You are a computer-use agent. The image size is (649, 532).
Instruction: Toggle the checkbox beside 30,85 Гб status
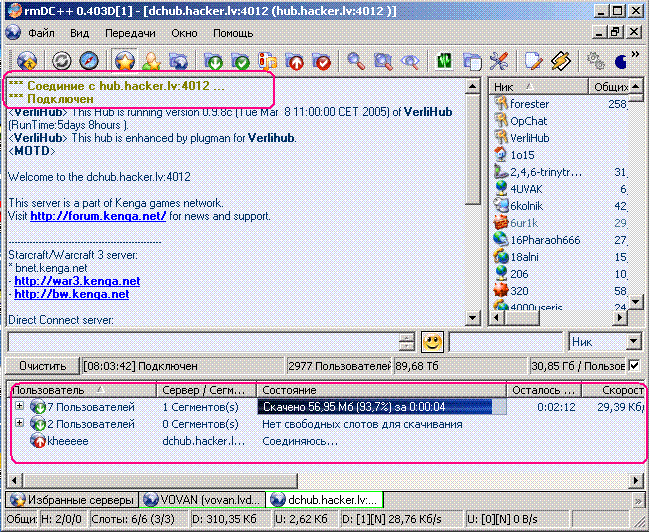coord(635,366)
